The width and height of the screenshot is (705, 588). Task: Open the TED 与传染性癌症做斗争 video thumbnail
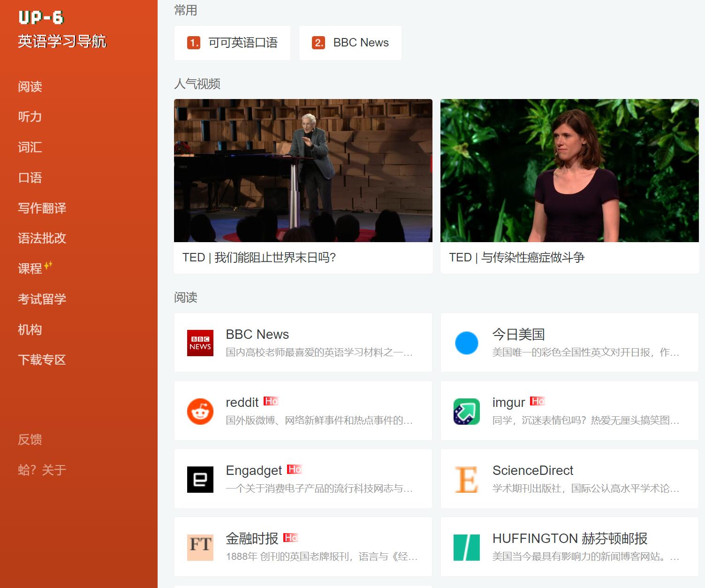point(569,171)
